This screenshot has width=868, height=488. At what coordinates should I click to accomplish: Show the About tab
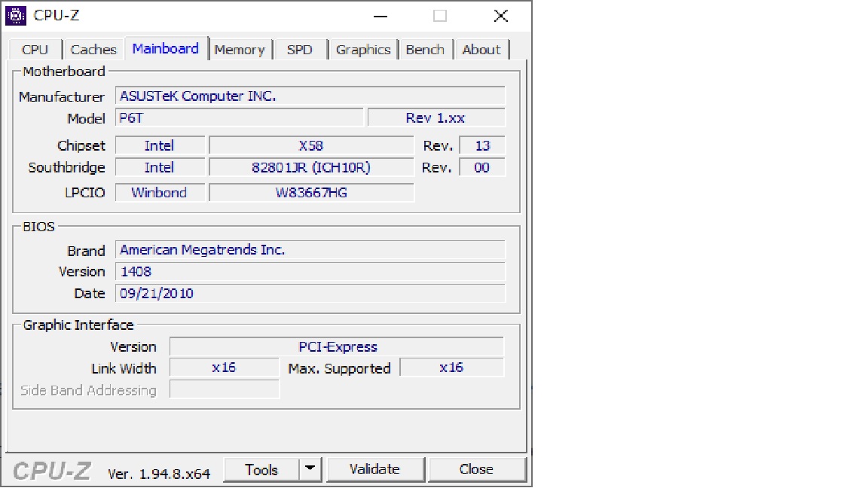point(481,50)
